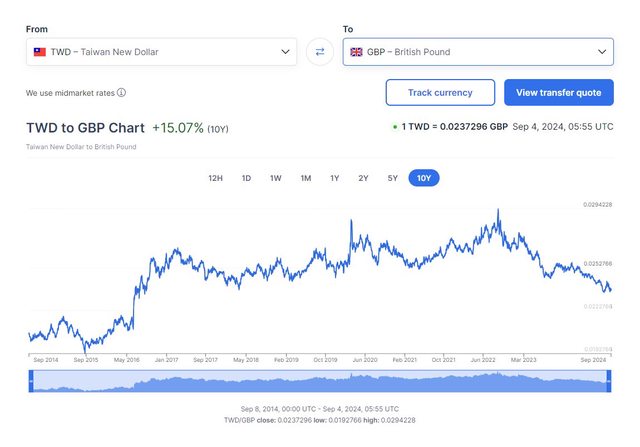Click the swap currencies arrows icon
This screenshot has width=640, height=447.
pos(320,52)
